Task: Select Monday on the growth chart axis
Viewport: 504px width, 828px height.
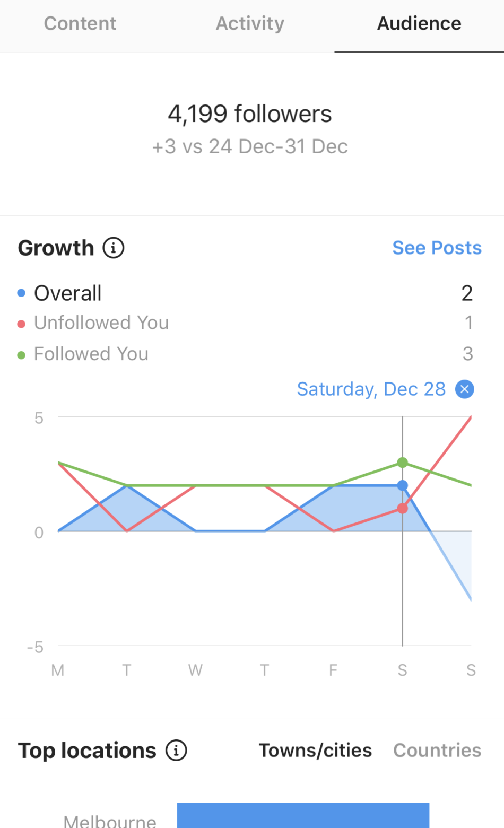Action: pos(58,670)
